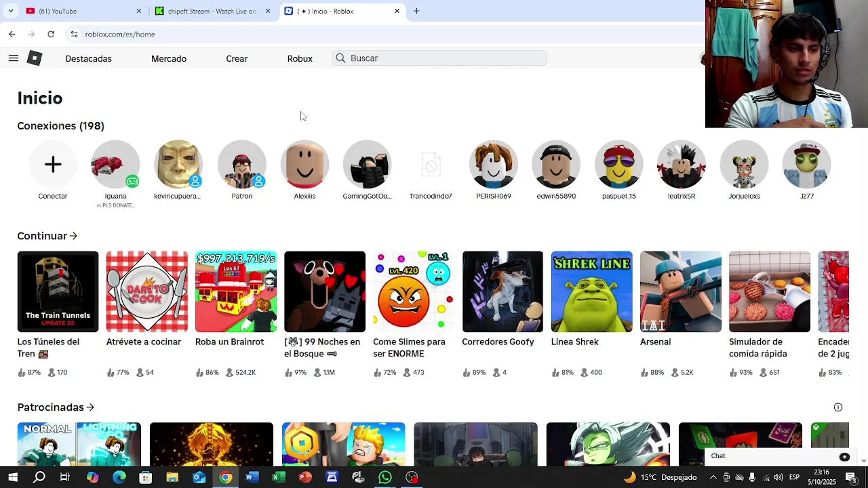Open the Corredores Goofy game
Screen dimensions: 868x488
pyautogui.click(x=502, y=291)
